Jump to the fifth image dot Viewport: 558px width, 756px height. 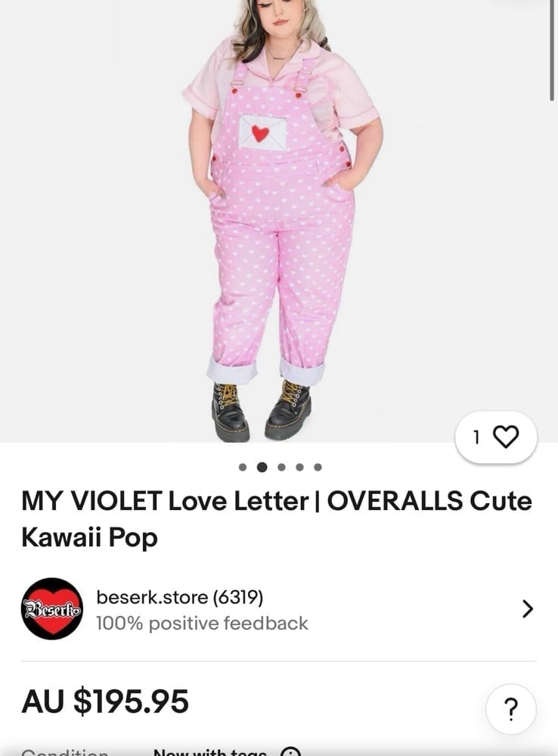(318, 467)
